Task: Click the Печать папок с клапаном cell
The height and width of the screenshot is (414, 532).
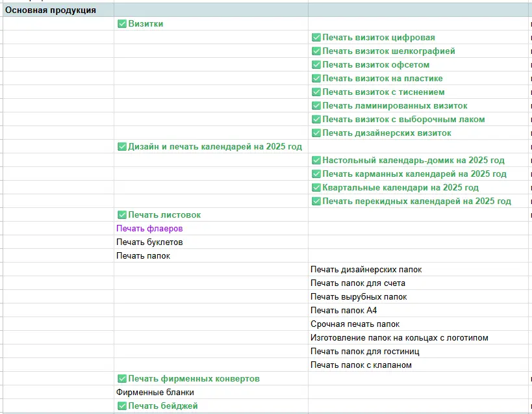Action: [361, 365]
